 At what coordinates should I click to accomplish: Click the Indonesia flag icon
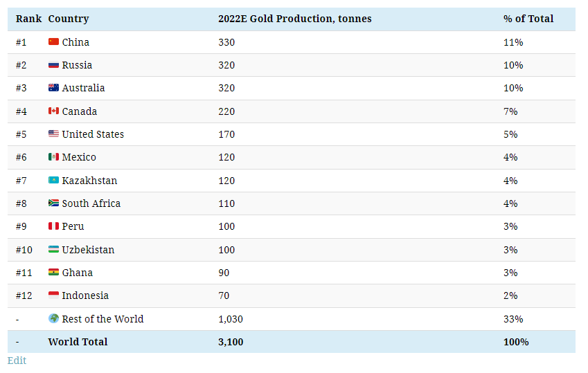pyautogui.click(x=53, y=295)
